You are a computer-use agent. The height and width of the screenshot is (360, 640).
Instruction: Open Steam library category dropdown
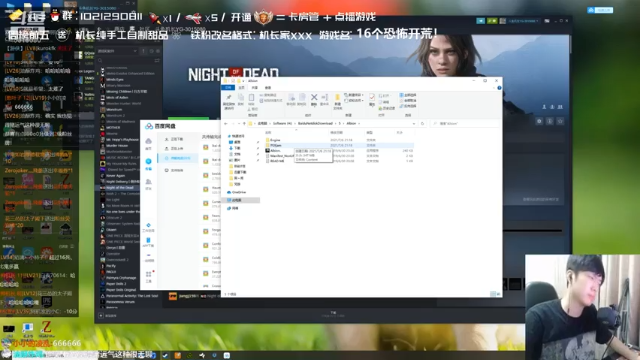tap(117, 51)
